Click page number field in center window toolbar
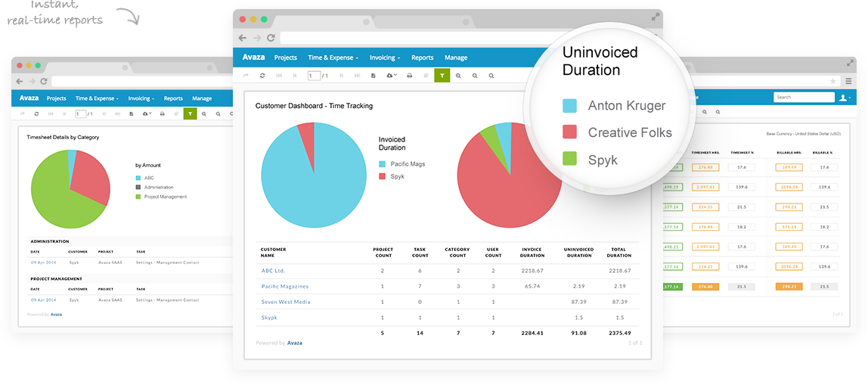Viewport: 868px width, 385px height. coord(314,76)
